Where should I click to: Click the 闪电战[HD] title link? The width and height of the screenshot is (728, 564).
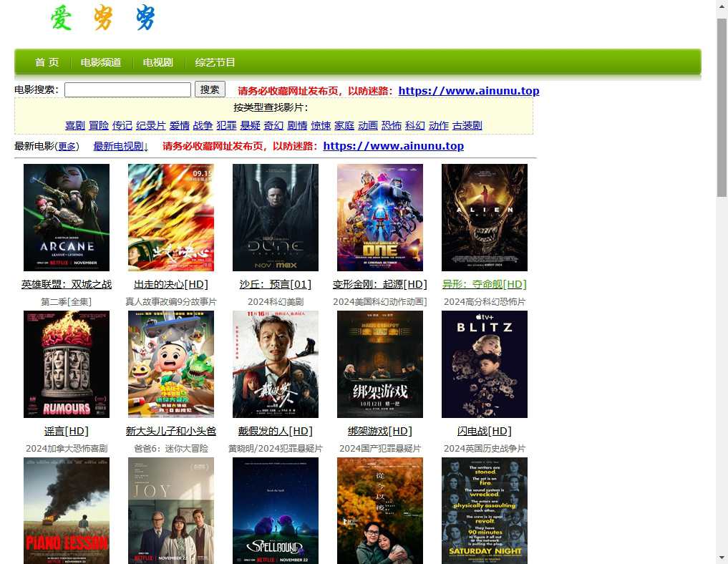(x=484, y=431)
